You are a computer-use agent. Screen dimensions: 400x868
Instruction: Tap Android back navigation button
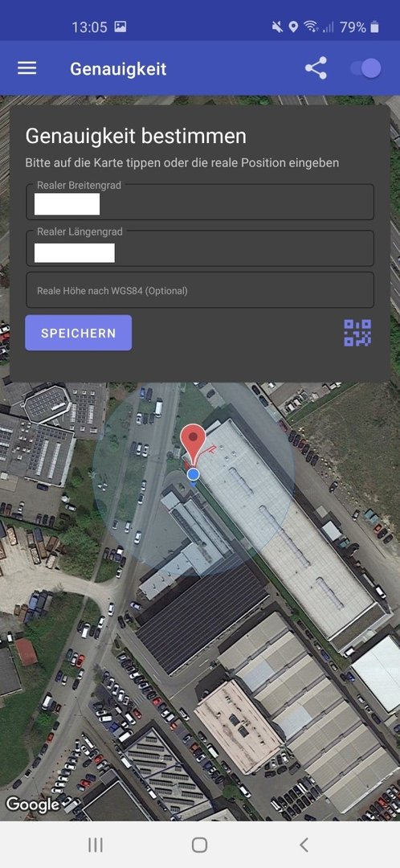pos(303,844)
